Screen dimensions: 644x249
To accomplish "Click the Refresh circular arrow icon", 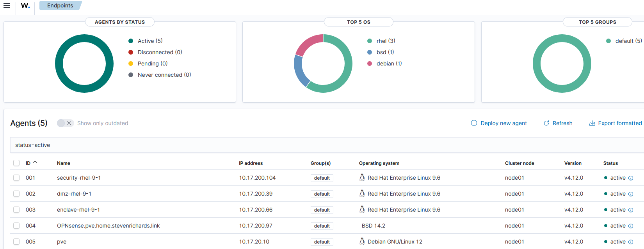I will 546,123.
